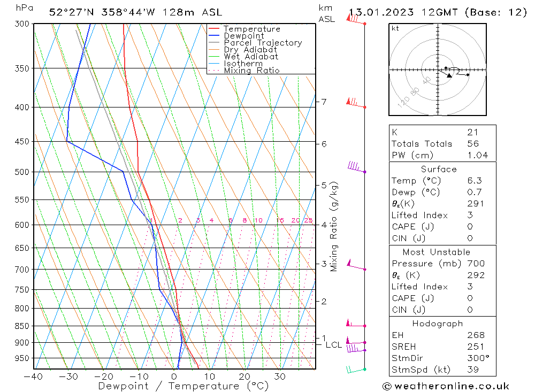Click the K index value 21
Viewport: 535px width, 392px height.
click(472, 132)
